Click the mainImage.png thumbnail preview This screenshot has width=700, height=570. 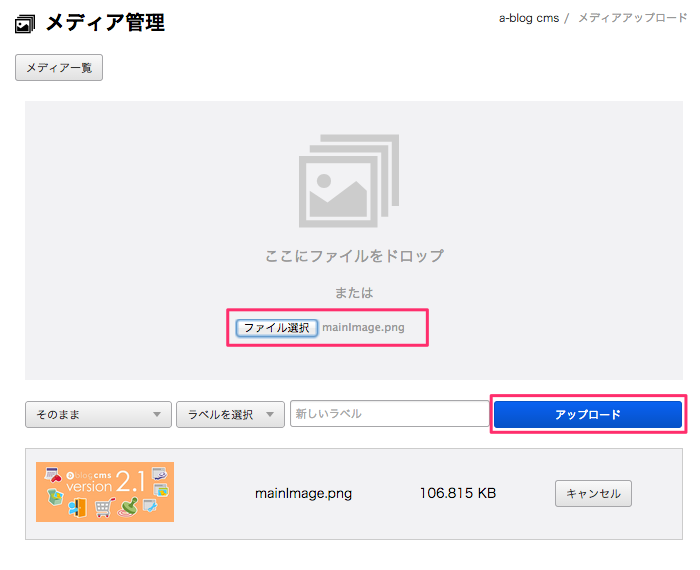[105, 492]
